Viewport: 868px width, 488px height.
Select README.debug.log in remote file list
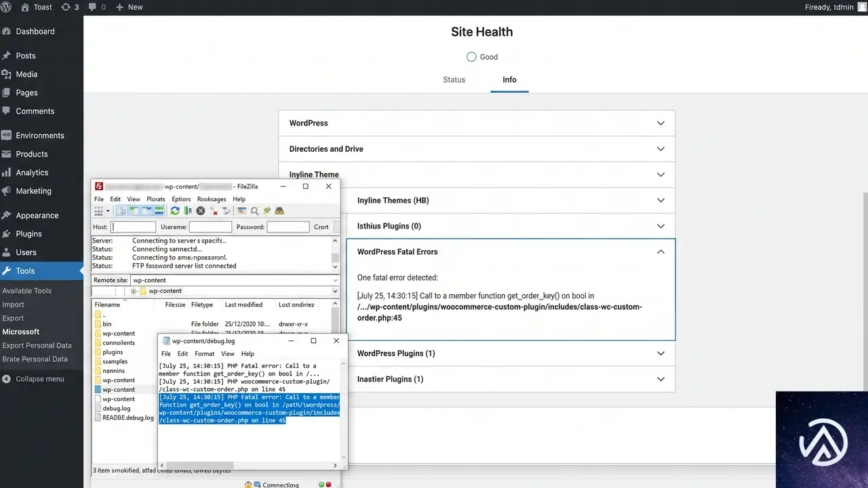[x=123, y=418]
